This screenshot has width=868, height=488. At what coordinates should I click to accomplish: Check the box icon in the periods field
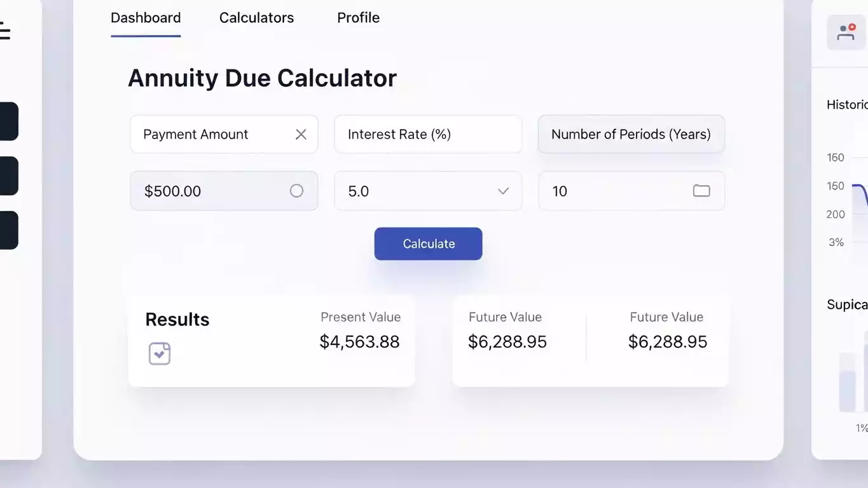[x=701, y=191]
